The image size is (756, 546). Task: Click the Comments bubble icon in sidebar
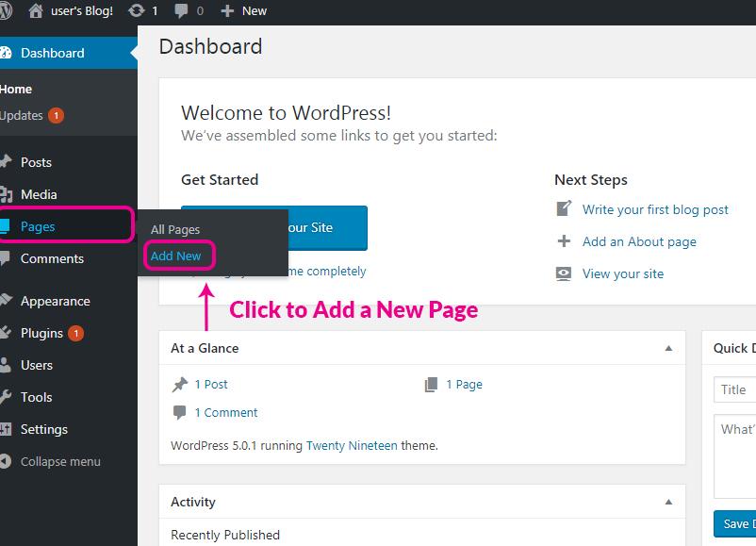pos(5,258)
